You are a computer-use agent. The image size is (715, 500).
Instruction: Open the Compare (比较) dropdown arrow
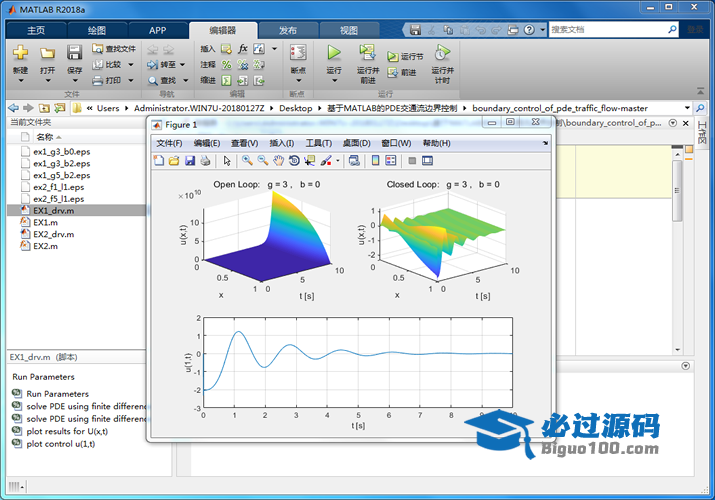(131, 65)
